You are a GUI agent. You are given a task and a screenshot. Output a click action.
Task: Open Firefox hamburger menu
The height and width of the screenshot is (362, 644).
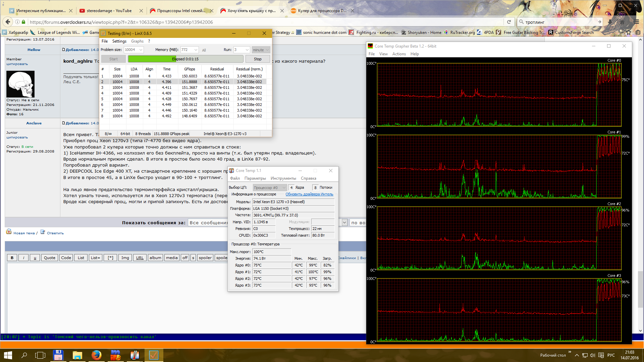click(637, 22)
